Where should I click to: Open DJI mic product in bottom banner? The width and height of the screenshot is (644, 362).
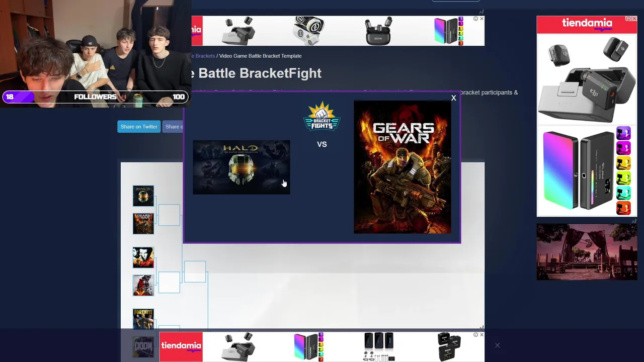(x=238, y=347)
